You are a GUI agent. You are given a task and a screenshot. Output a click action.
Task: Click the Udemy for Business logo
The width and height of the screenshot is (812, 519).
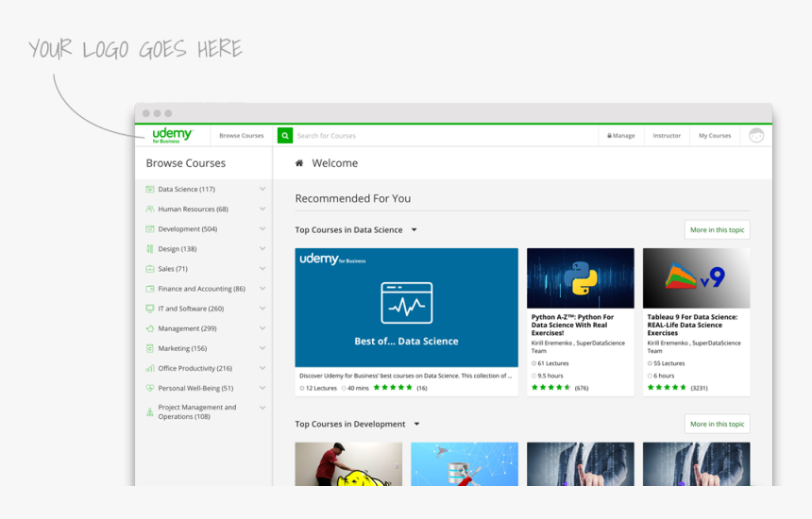coord(173,135)
